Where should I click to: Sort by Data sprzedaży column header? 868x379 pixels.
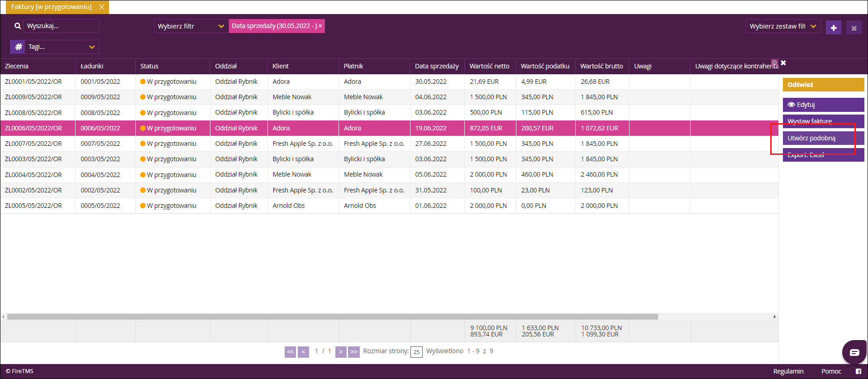437,66
